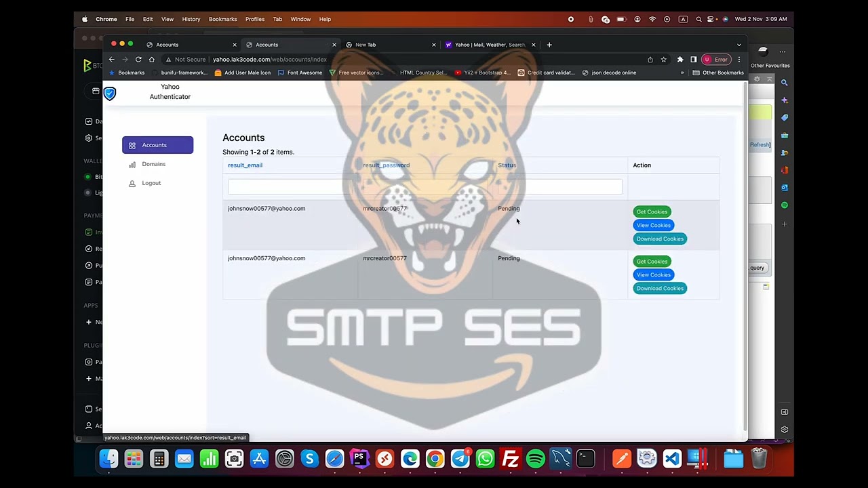Screen dimensions: 868x488
Task: Launch Visual Studio Code from the Dock
Action: [671, 459]
